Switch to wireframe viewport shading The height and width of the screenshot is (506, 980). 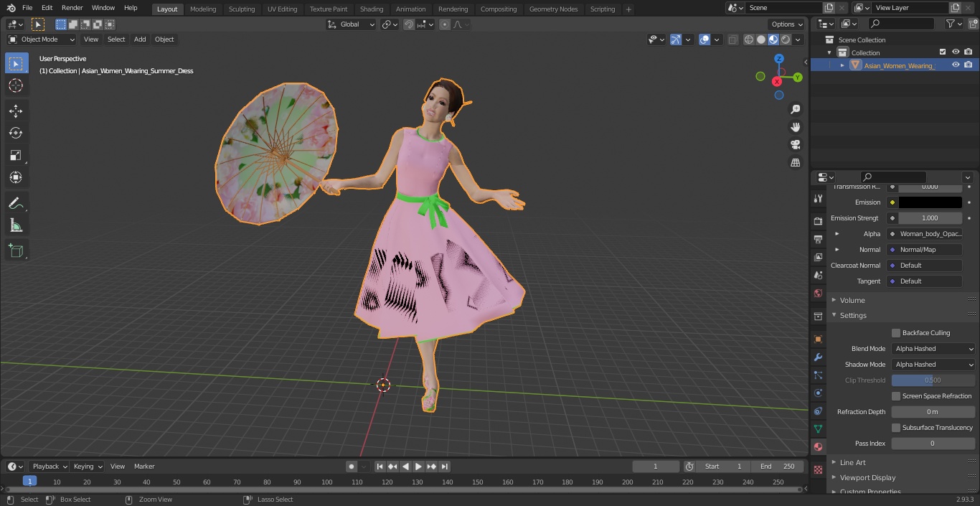pyautogui.click(x=749, y=39)
